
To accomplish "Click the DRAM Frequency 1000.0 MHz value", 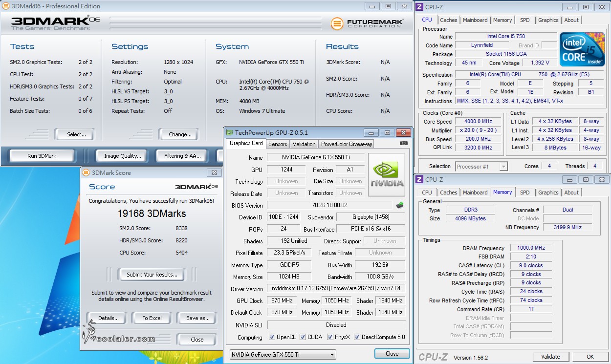I will (531, 248).
